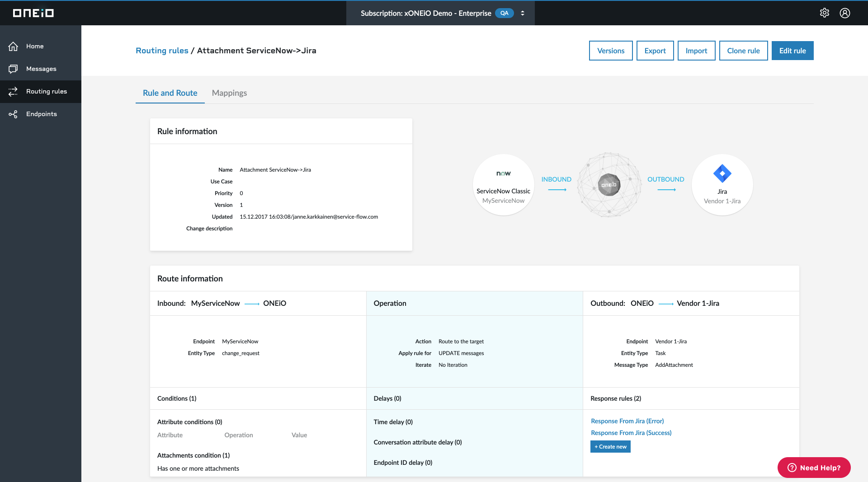
Task: Click the ServiceNow 'now' logo
Action: pyautogui.click(x=503, y=173)
